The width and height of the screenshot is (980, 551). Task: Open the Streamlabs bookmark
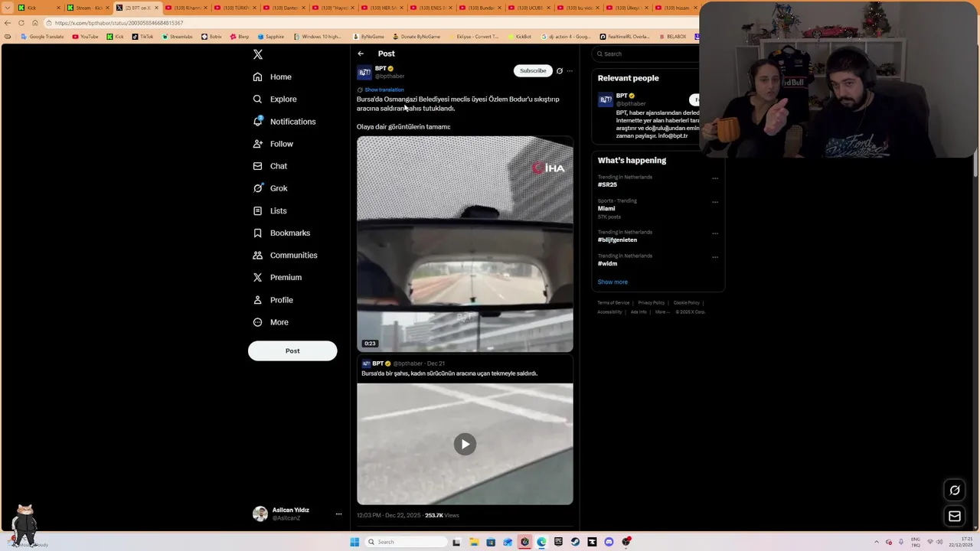(178, 37)
